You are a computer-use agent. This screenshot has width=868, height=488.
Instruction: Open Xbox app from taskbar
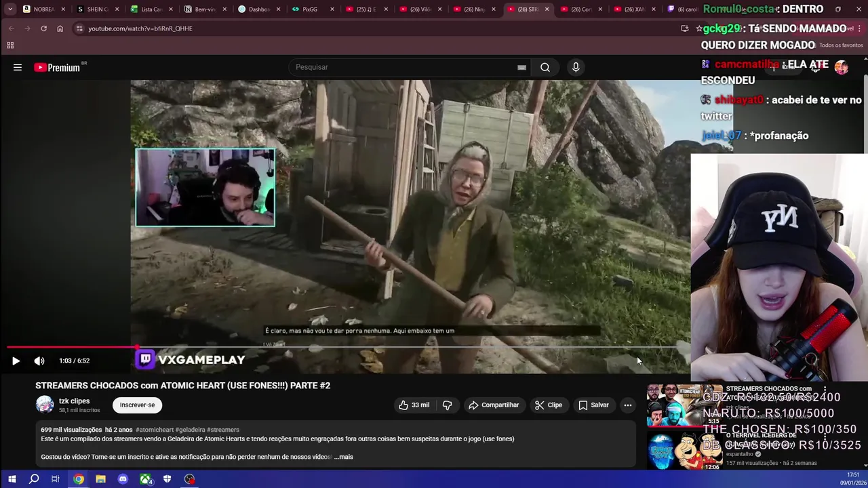(145, 479)
